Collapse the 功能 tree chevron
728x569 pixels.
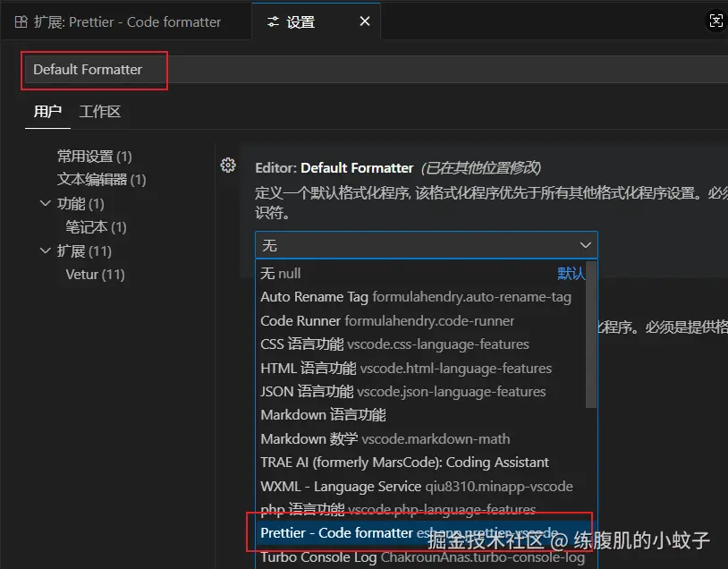(x=45, y=203)
